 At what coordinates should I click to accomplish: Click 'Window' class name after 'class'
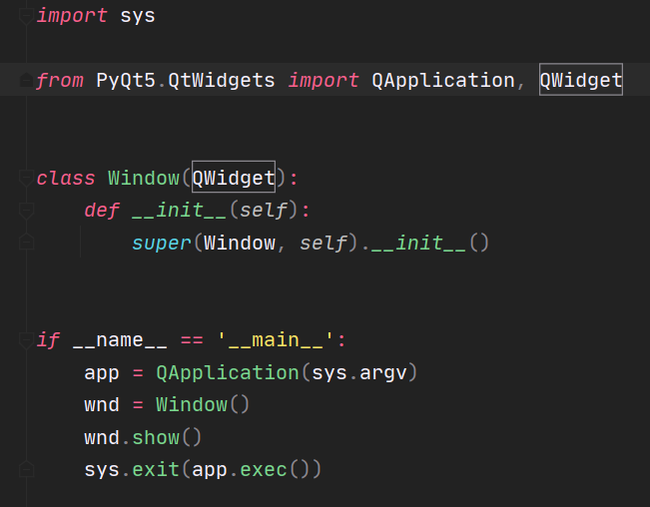coord(144,178)
